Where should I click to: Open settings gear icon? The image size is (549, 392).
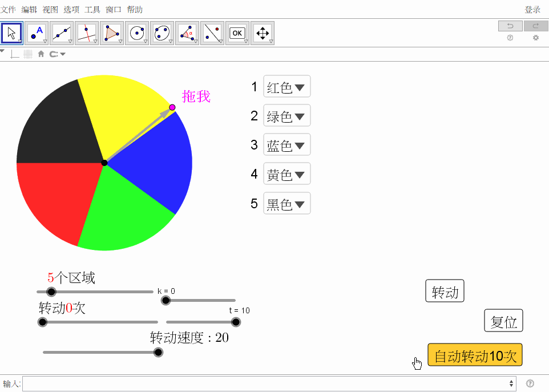536,38
